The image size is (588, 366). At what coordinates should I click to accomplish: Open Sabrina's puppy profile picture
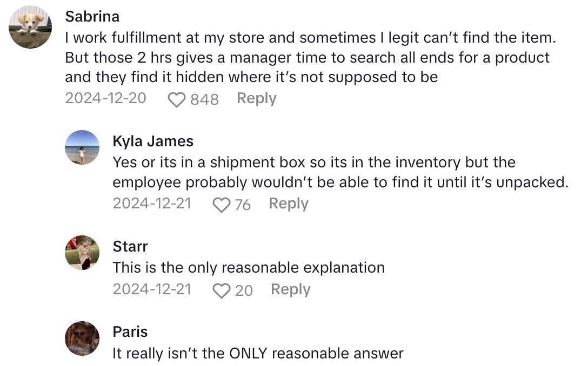(x=31, y=28)
